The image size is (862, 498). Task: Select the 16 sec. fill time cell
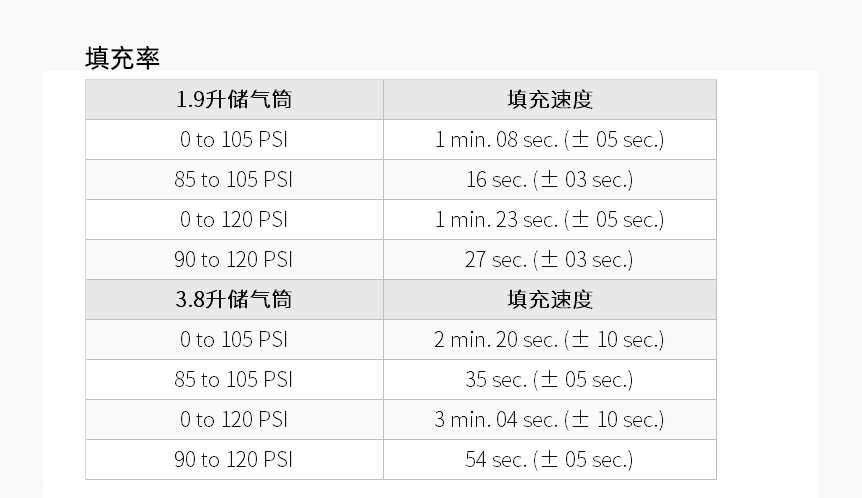[550, 180]
